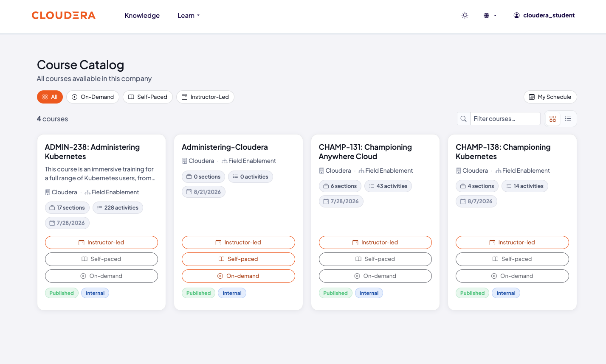
Task: Select the All courses filter
Action: [50, 97]
